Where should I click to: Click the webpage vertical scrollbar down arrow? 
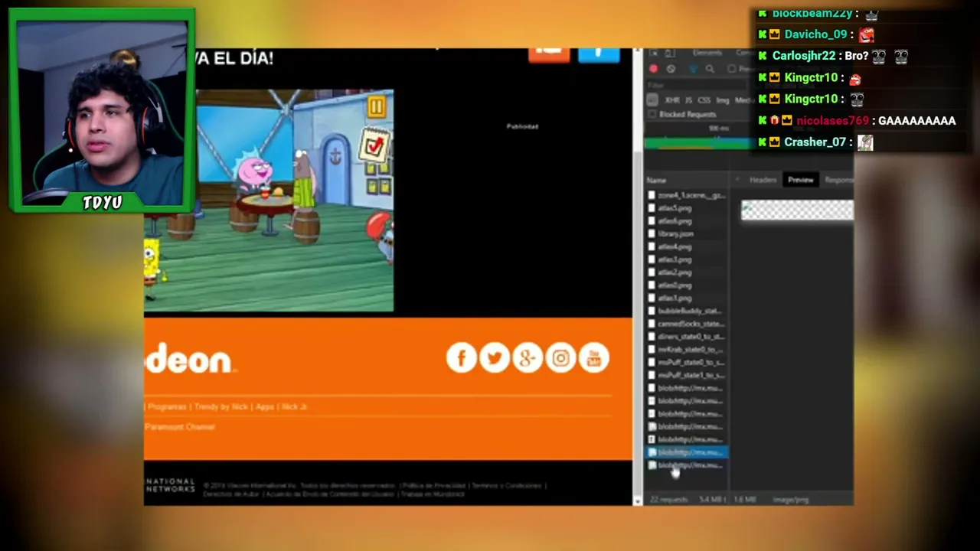(x=637, y=500)
